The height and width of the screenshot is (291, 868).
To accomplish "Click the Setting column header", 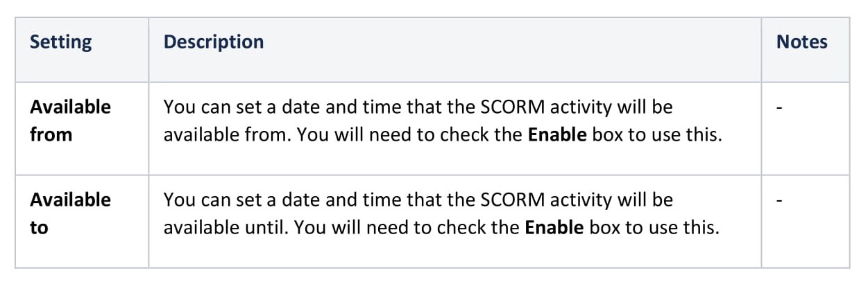I will (60, 42).
